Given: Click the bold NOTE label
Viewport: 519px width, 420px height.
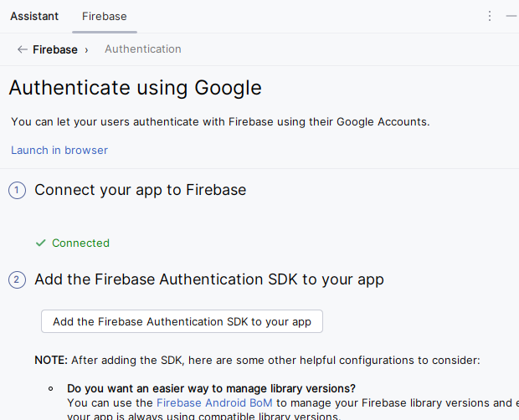Looking at the screenshot, I should [50, 360].
